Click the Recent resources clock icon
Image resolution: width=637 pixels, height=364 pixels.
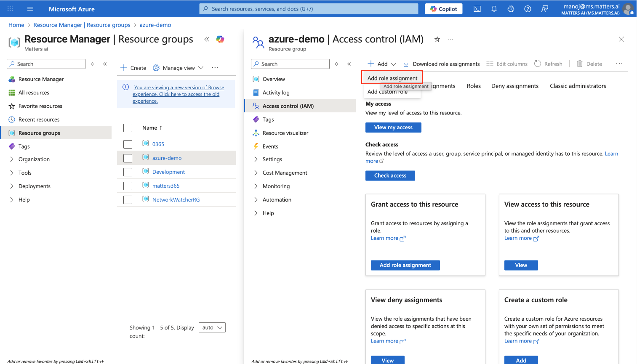point(12,120)
